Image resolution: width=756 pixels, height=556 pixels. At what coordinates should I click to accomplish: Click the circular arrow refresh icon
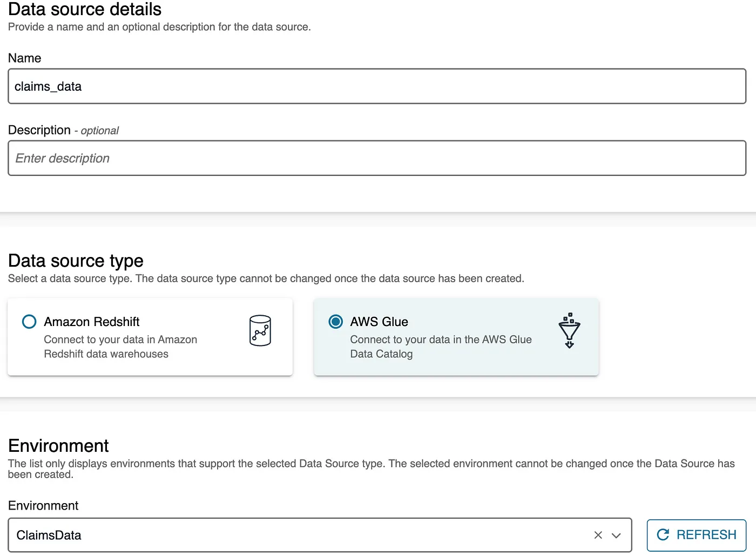point(663,535)
